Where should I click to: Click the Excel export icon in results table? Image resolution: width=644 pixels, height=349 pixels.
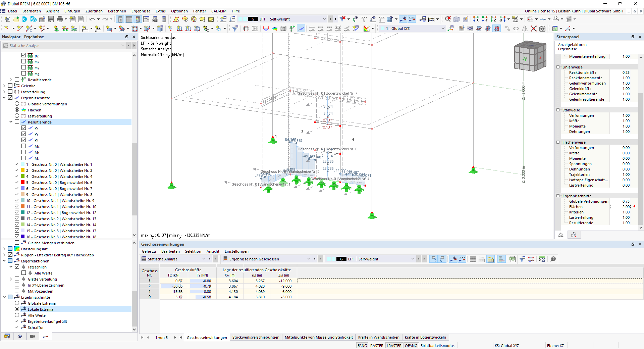[512, 259]
